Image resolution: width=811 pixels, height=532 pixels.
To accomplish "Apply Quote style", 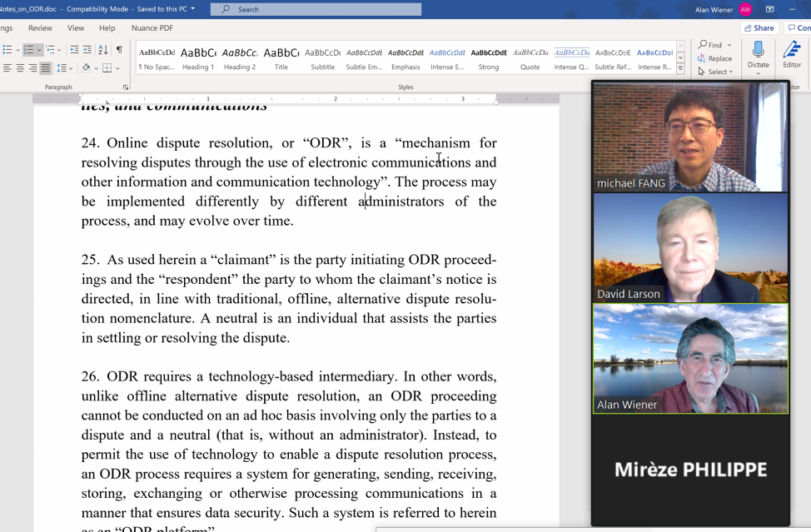I will coord(530,59).
